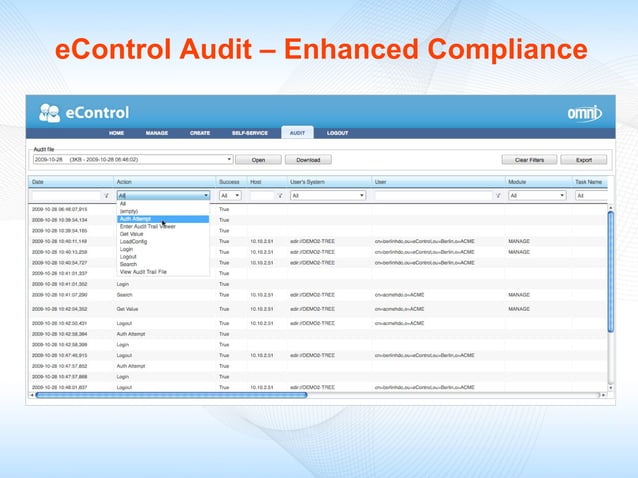Image resolution: width=638 pixels, height=478 pixels.
Task: Click the Open button
Action: click(x=258, y=160)
